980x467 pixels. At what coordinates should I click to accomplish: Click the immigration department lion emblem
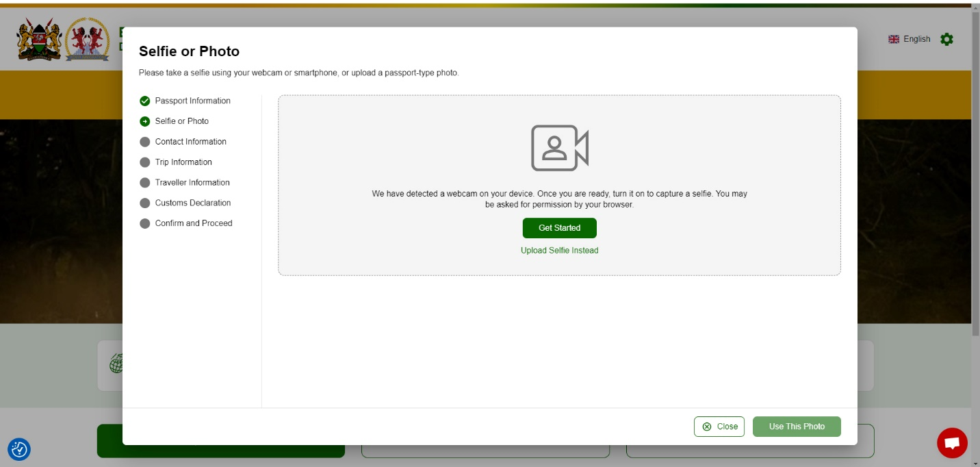pyautogui.click(x=87, y=40)
